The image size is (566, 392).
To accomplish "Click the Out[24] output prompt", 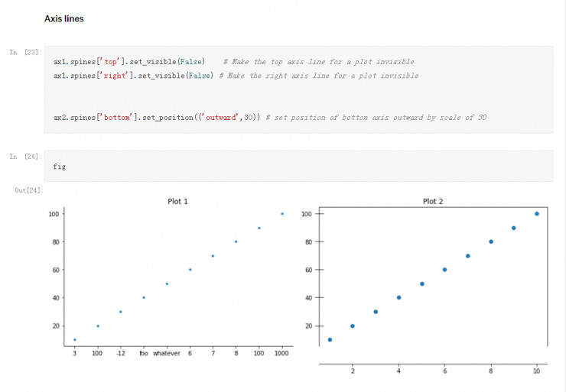I will [x=29, y=189].
